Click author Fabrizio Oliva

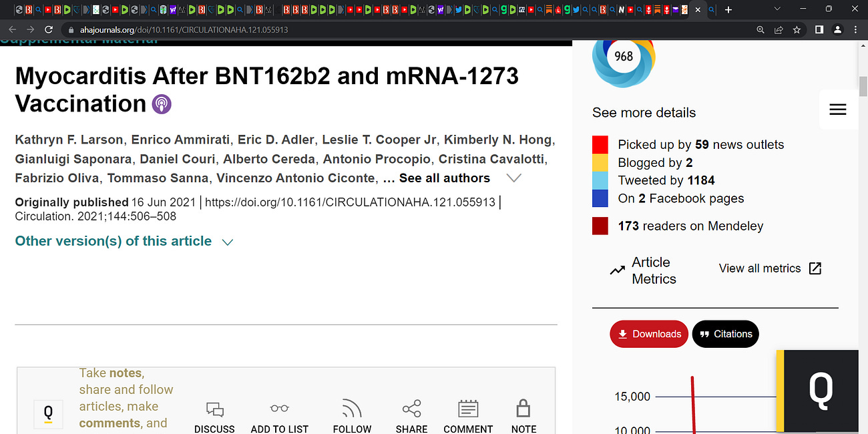(x=57, y=178)
